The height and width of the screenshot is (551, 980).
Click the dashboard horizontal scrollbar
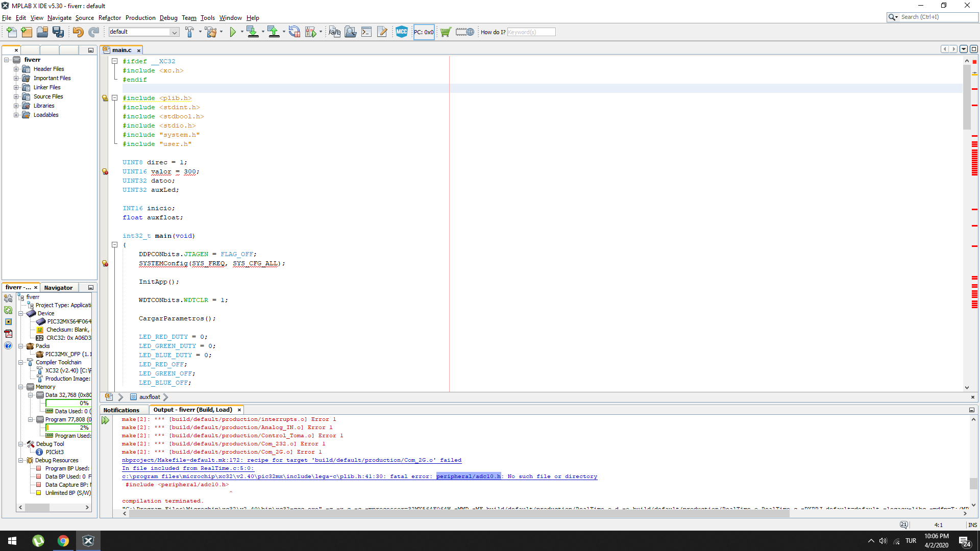(x=37, y=508)
